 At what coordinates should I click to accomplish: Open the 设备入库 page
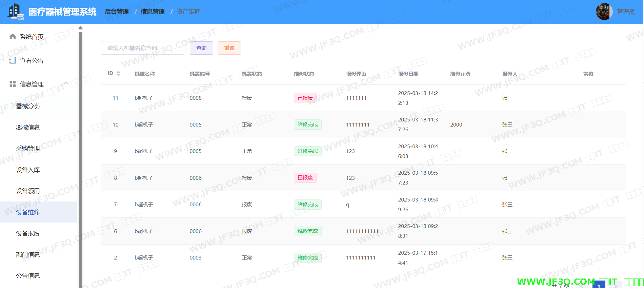tap(28, 170)
